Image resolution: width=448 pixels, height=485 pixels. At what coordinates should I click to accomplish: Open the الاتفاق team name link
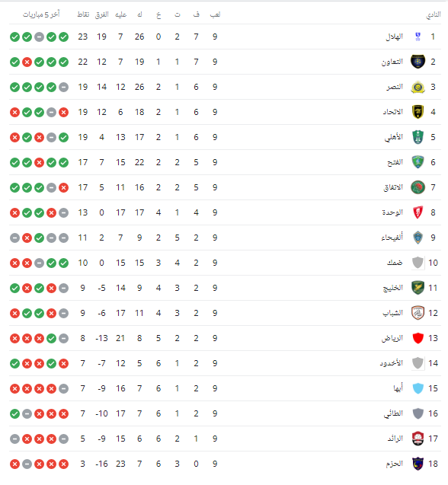coord(393,187)
